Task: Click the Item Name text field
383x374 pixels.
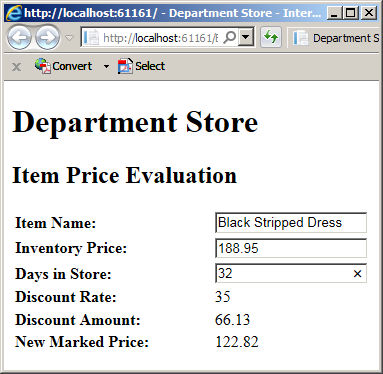Action: (291, 223)
